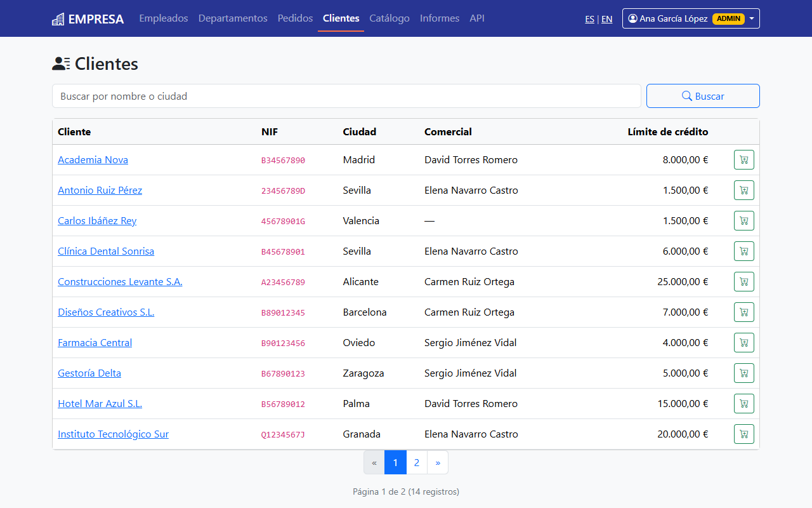The image size is (812, 508).
Task: Open cart icon for Antonio Ruiz Pérez
Action: pos(743,190)
